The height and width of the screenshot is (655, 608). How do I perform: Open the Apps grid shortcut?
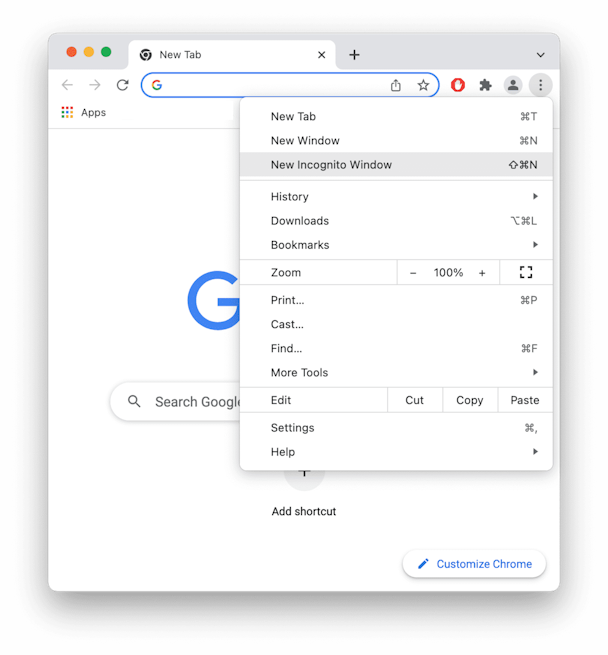tap(84, 112)
